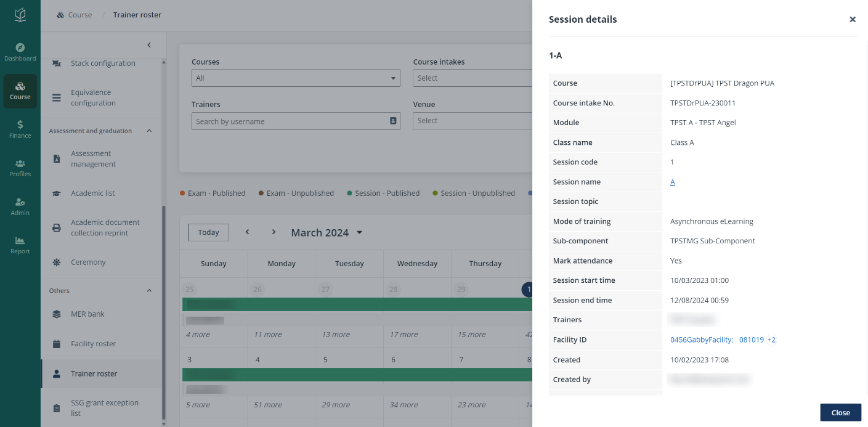This screenshot has width=868, height=427.
Task: Click the TPSTDrPUA-230011 intake number
Action: pyautogui.click(x=703, y=103)
